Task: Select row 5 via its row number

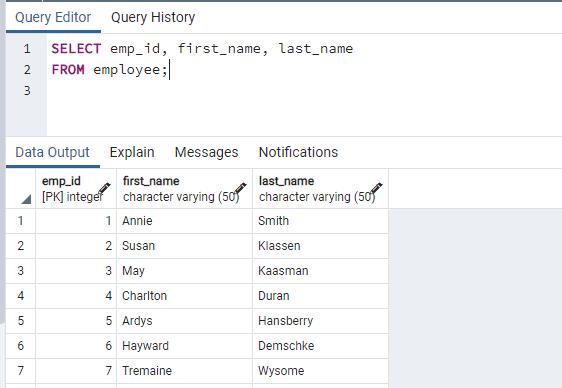Action: coord(20,321)
